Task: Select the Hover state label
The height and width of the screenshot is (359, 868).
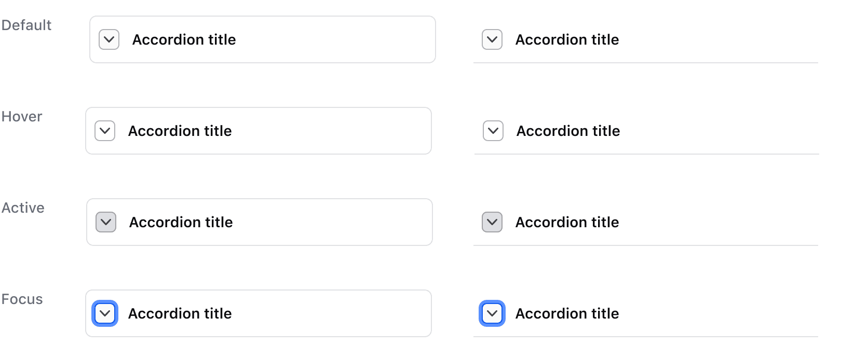Action: (x=22, y=116)
